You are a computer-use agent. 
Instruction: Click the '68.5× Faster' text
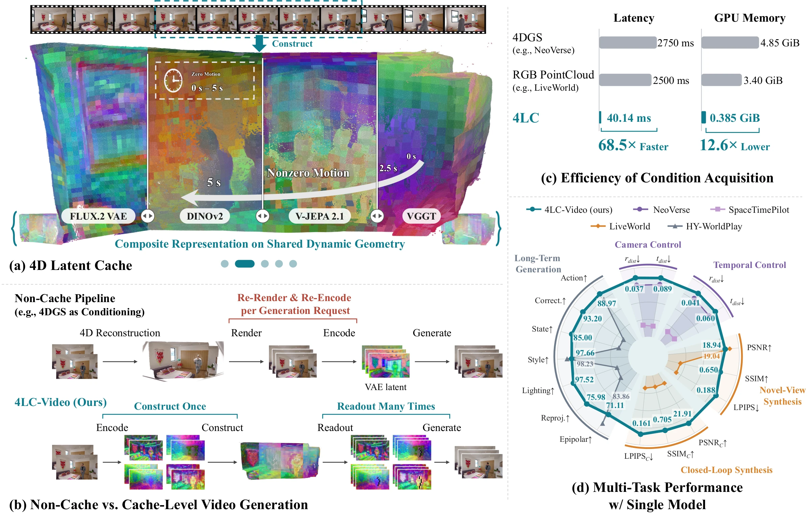[633, 145]
